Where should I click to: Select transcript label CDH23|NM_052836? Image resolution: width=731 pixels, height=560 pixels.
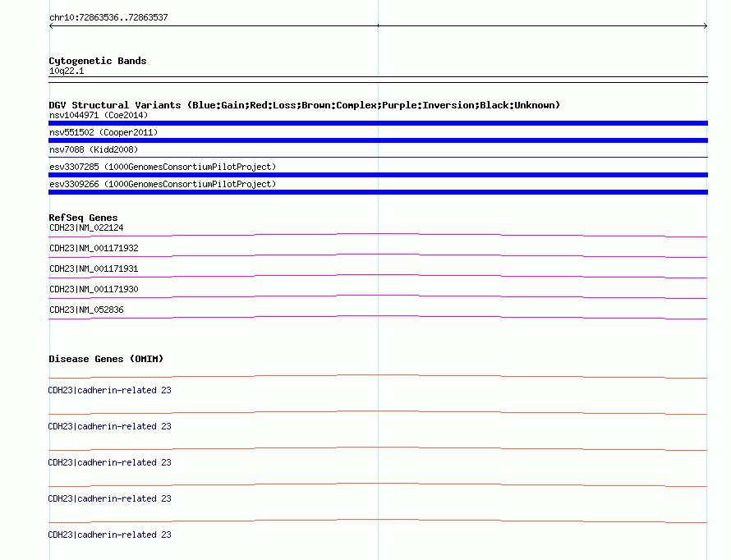pyautogui.click(x=86, y=310)
